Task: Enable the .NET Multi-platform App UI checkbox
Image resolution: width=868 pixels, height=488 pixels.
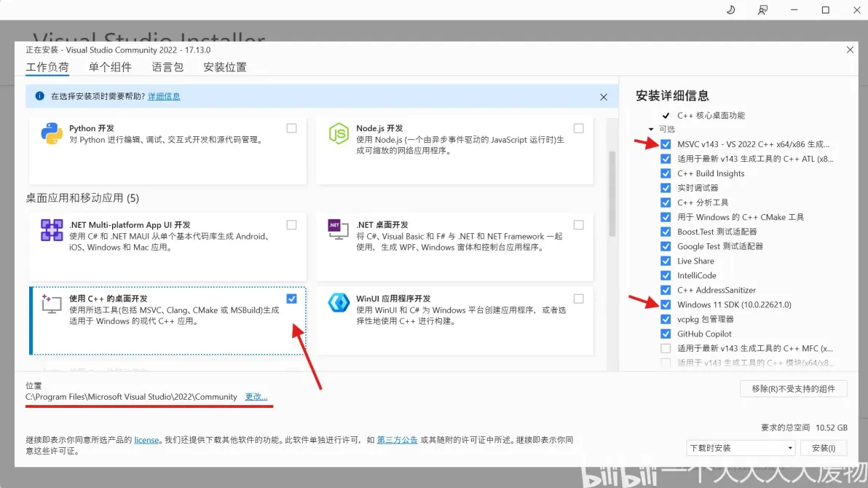Action: click(x=292, y=225)
